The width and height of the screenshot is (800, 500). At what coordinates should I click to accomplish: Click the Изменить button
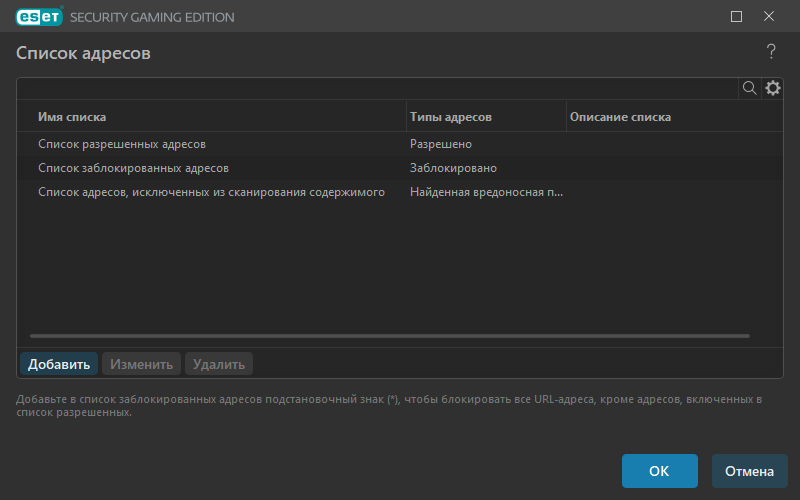141,364
